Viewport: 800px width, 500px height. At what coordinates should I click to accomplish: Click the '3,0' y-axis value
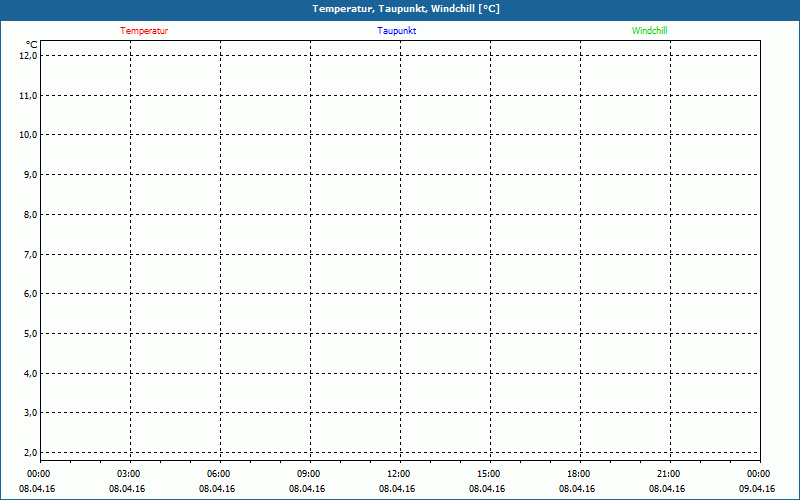pos(30,412)
